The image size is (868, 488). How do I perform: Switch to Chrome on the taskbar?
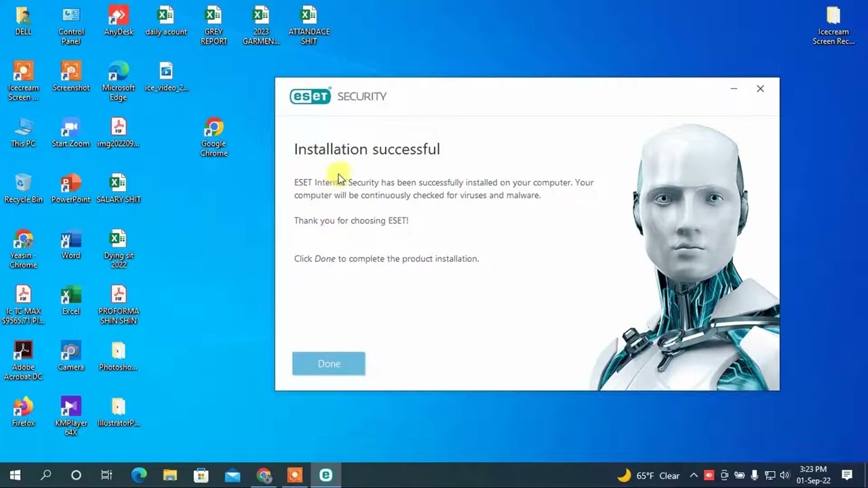pyautogui.click(x=264, y=475)
